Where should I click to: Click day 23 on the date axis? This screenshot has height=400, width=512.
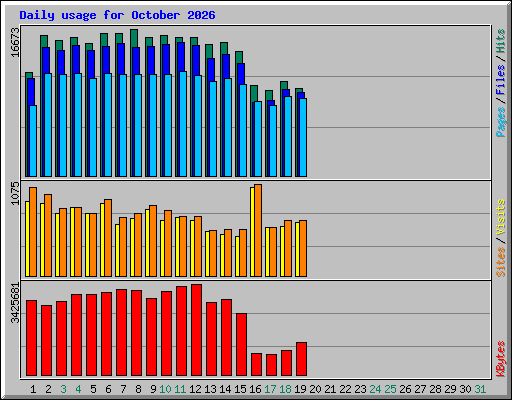point(360,389)
